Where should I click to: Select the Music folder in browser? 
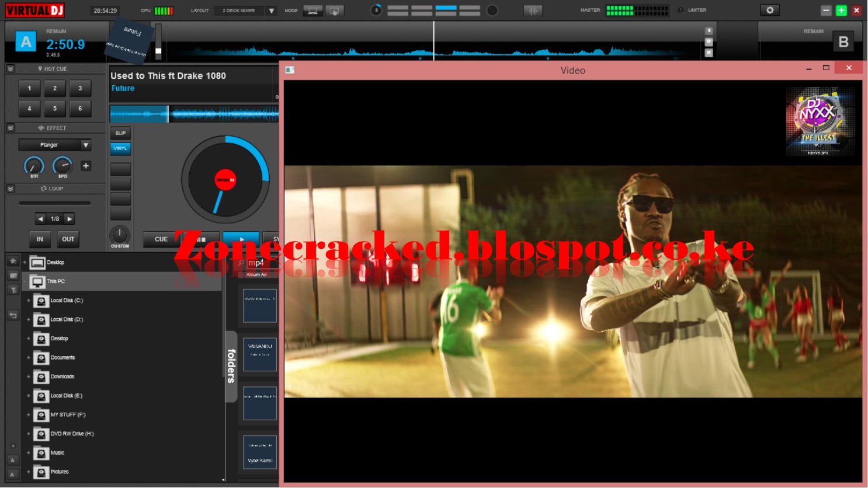[57, 453]
